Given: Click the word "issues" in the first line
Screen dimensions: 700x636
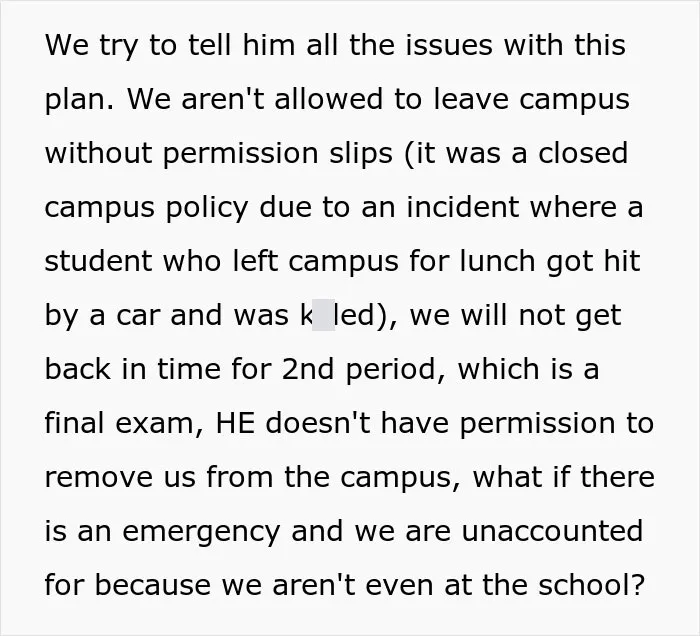Looking at the screenshot, I should (x=449, y=45).
